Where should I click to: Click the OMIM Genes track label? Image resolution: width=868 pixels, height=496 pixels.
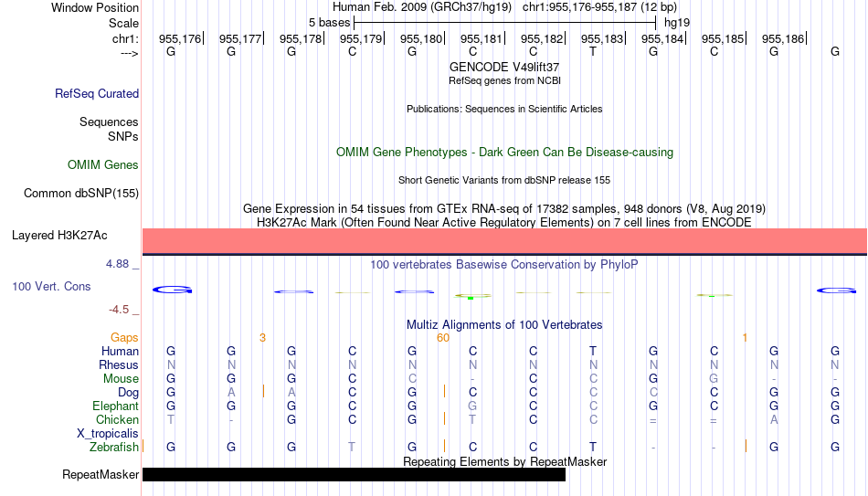(102, 165)
